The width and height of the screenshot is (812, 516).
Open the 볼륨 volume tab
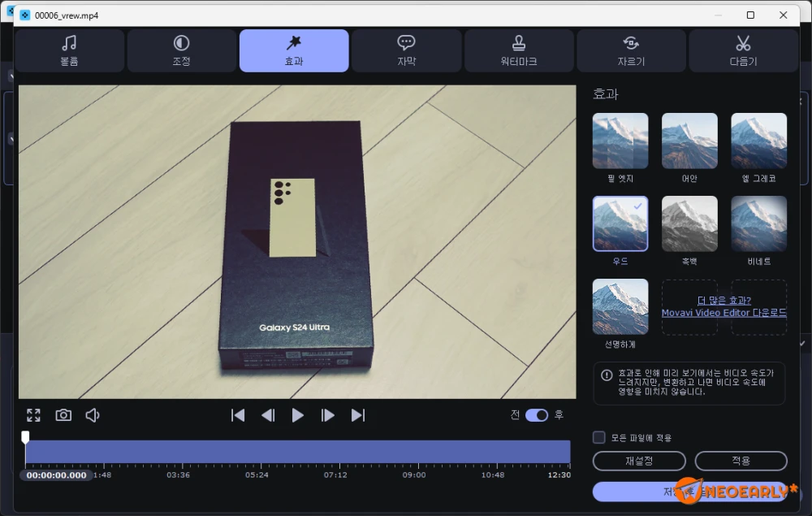point(69,50)
